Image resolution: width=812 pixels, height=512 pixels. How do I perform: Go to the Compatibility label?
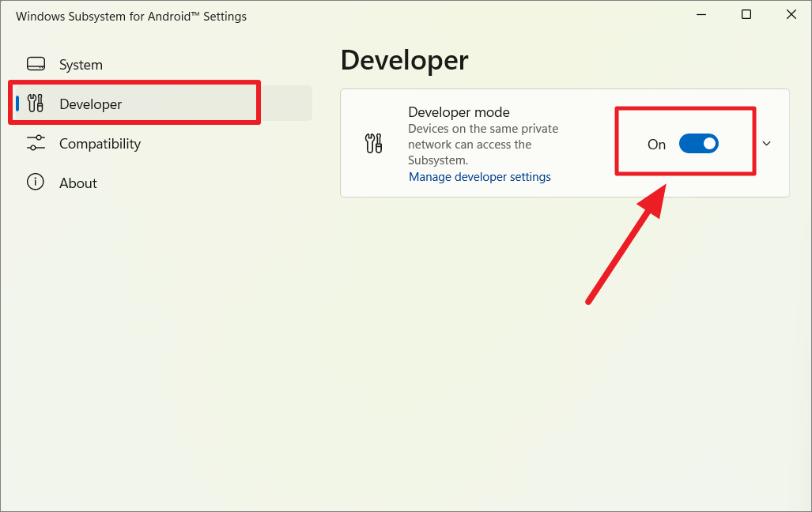pyautogui.click(x=100, y=144)
